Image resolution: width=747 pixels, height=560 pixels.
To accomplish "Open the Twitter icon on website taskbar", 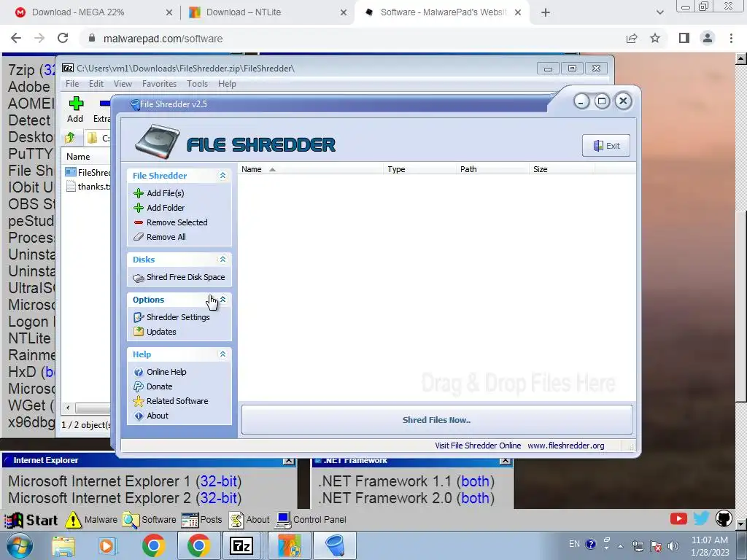I will click(701, 518).
